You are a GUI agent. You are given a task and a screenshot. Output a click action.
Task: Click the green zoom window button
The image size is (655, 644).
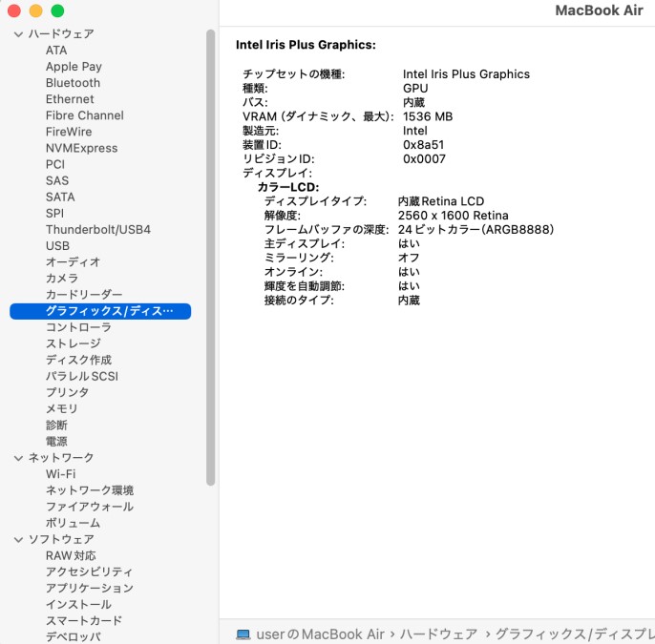pyautogui.click(x=57, y=10)
